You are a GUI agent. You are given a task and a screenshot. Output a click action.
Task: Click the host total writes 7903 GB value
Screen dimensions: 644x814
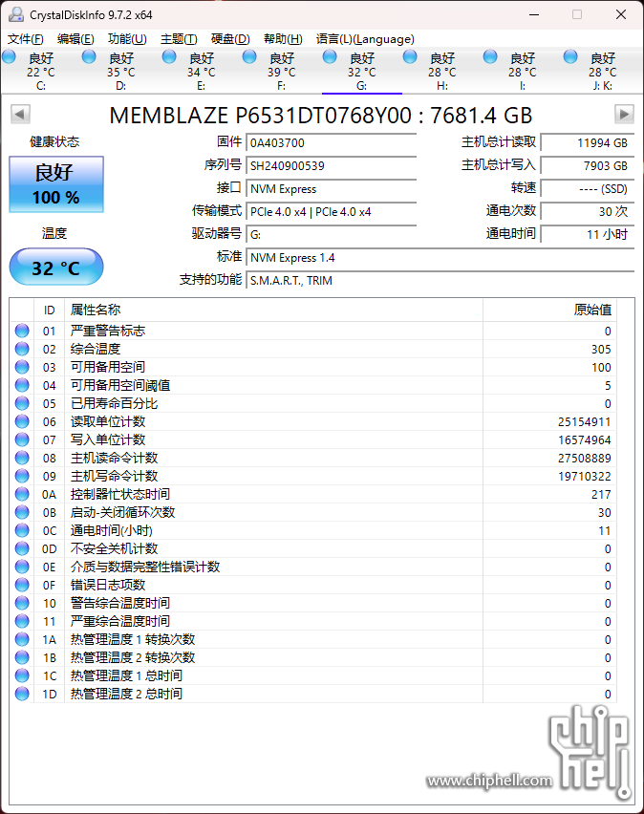click(x=588, y=165)
